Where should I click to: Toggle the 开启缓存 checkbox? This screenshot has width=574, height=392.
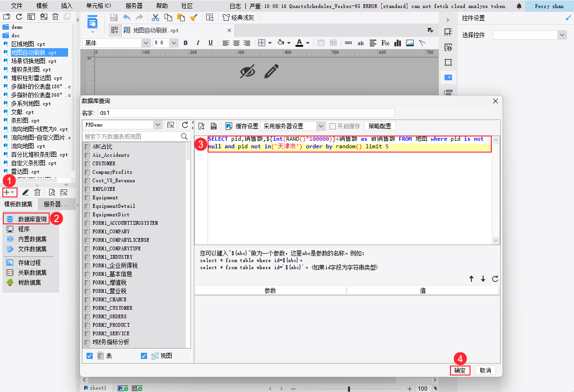point(333,127)
